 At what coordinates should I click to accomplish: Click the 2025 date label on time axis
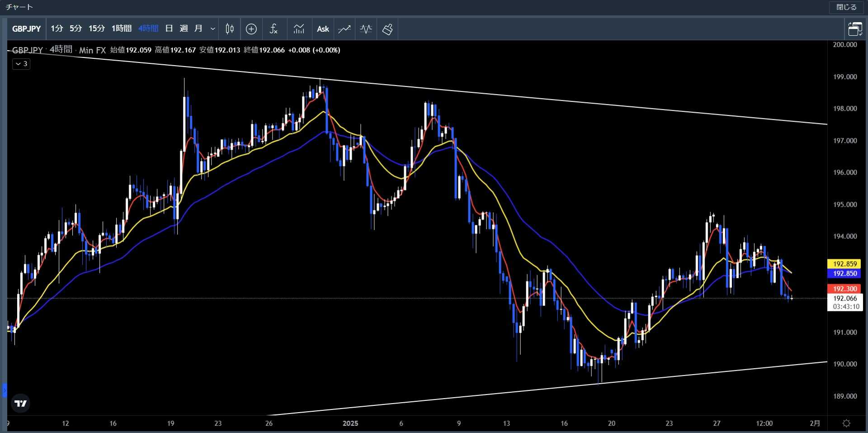[350, 423]
